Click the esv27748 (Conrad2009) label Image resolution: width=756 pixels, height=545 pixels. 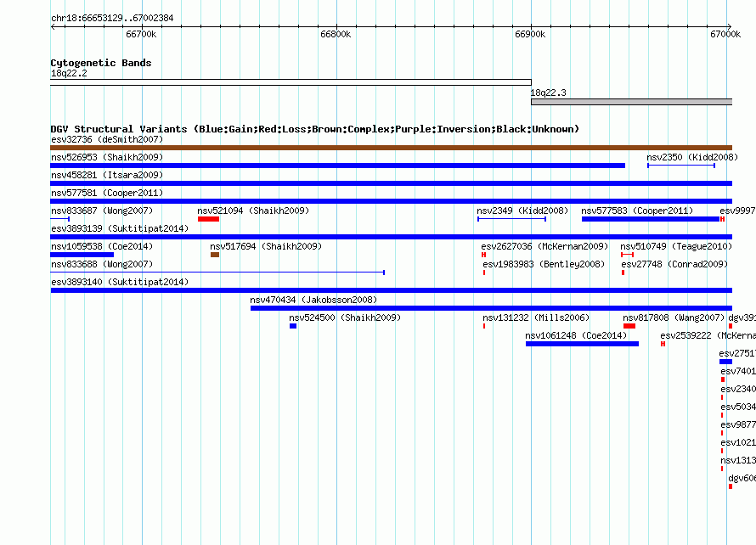pyautogui.click(x=674, y=264)
